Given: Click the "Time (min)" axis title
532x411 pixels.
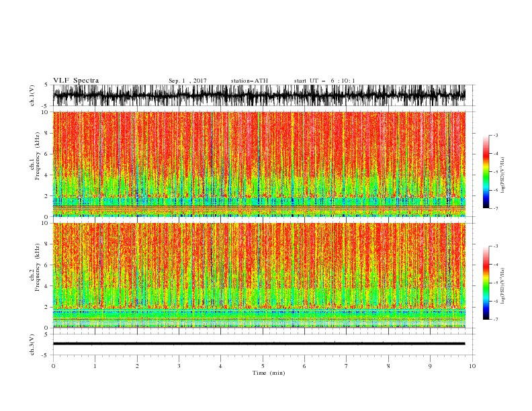Looking at the screenshot, I should pyautogui.click(x=269, y=373).
